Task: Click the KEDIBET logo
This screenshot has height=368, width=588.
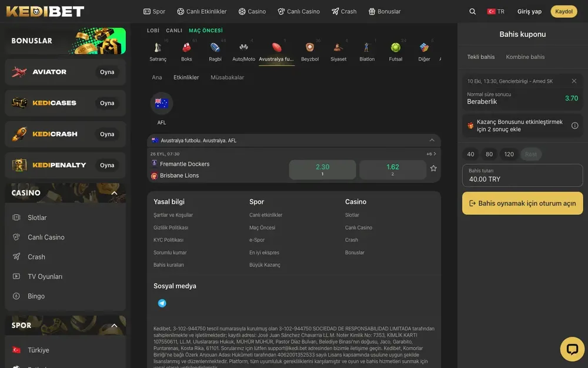Action: point(45,11)
